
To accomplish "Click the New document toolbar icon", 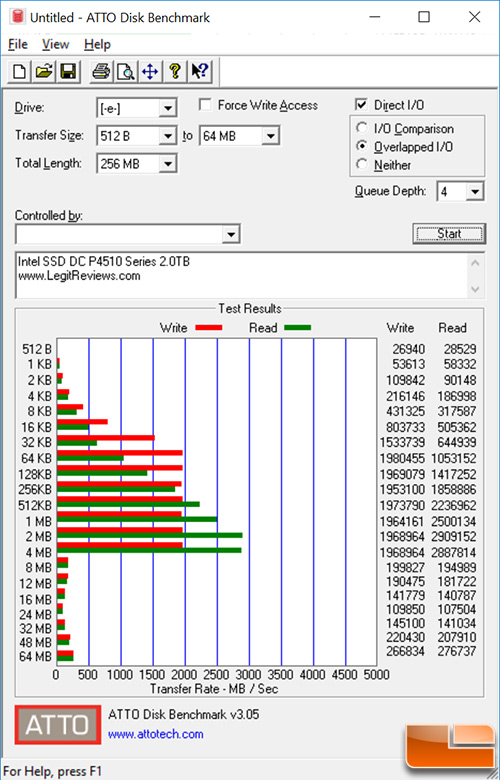I will coord(19,72).
